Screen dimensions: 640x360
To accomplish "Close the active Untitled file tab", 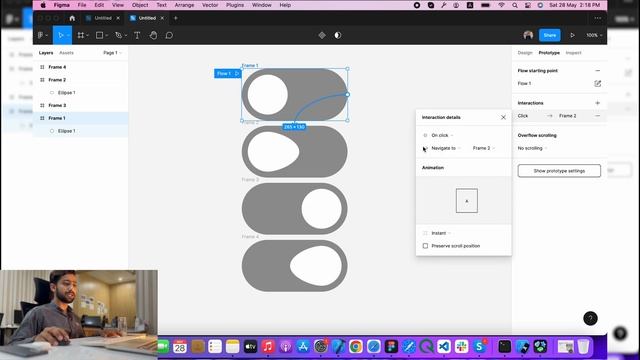I will [x=162, y=18].
